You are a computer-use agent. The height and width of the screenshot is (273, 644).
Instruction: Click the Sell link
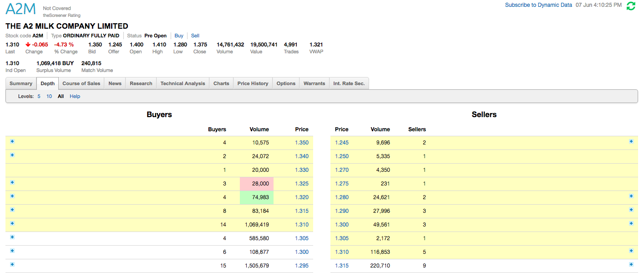pyautogui.click(x=195, y=36)
